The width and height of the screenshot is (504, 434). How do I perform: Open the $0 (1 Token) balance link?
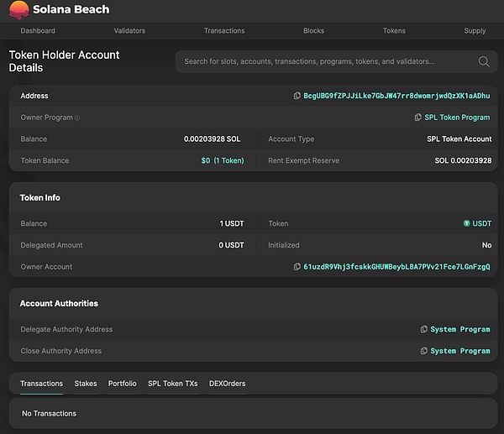click(x=222, y=161)
